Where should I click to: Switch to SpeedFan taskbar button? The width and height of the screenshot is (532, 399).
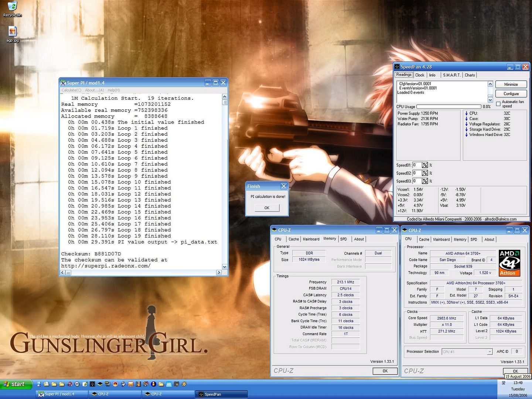[x=221, y=394]
